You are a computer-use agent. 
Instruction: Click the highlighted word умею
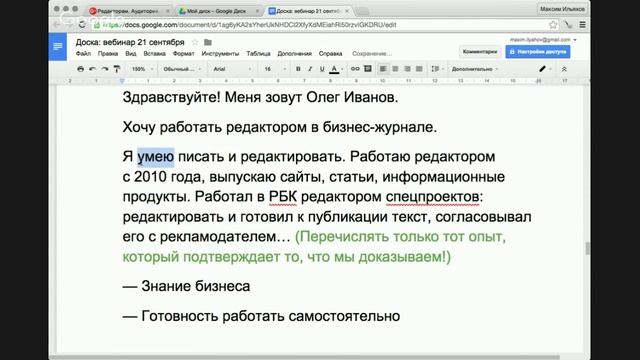(x=156, y=157)
